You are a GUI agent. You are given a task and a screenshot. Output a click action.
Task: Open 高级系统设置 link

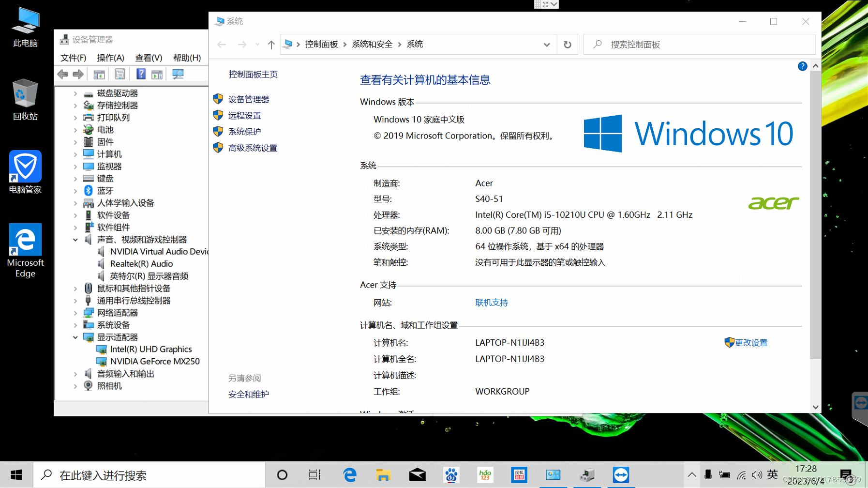(253, 148)
